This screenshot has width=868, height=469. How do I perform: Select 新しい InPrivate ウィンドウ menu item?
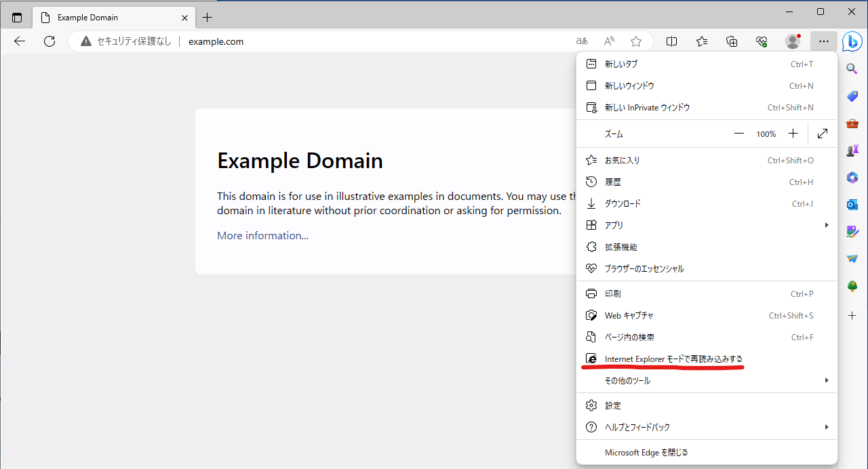(x=707, y=108)
